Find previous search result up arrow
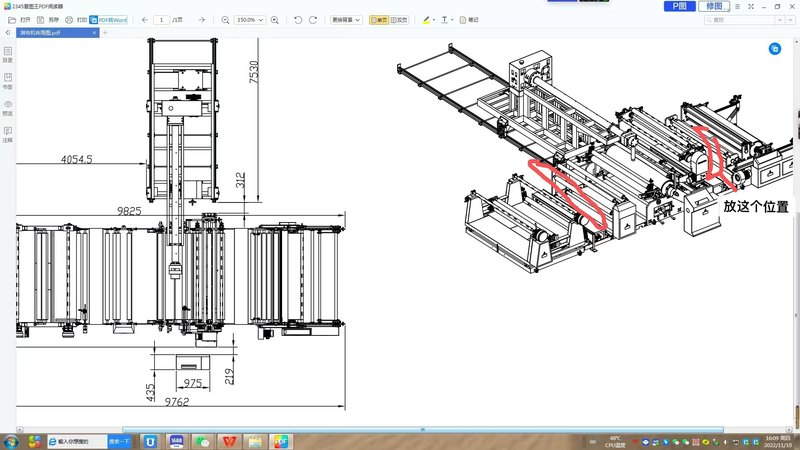Screen dimensions: 800x450 coord(780,20)
